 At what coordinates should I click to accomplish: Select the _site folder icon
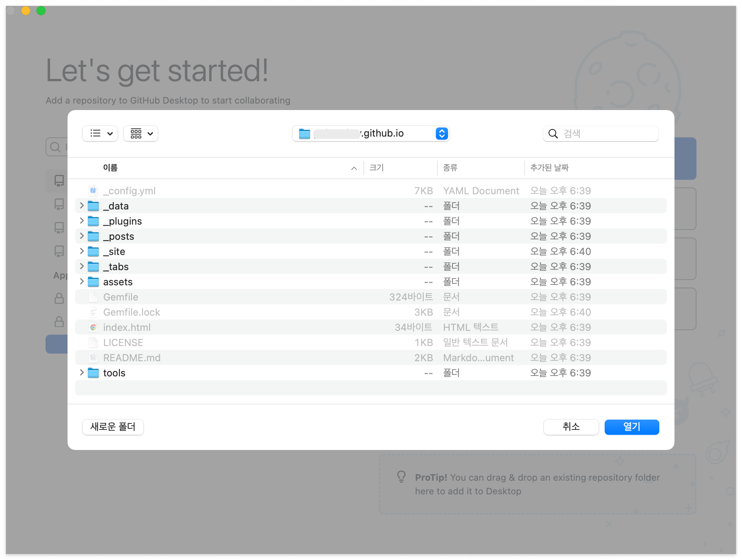(93, 251)
